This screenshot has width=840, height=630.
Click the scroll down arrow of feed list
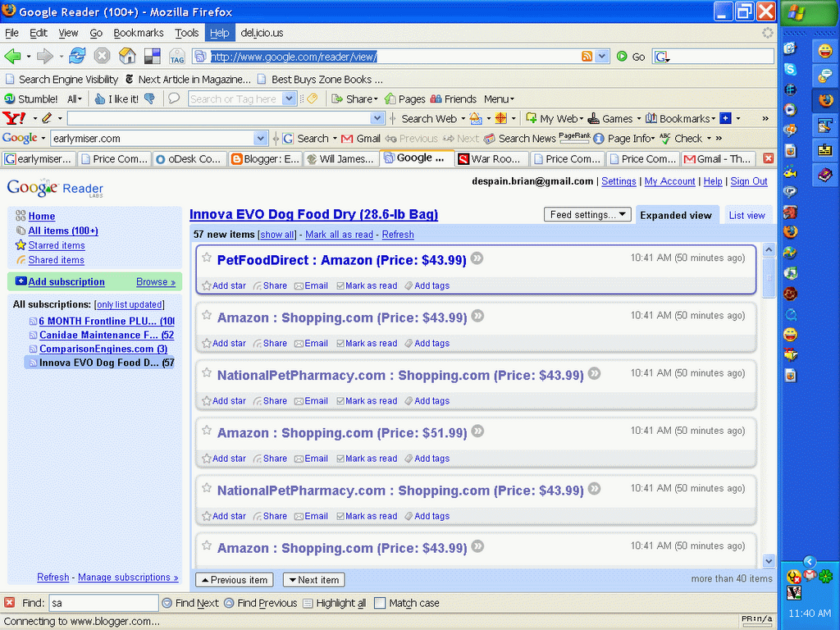769,561
